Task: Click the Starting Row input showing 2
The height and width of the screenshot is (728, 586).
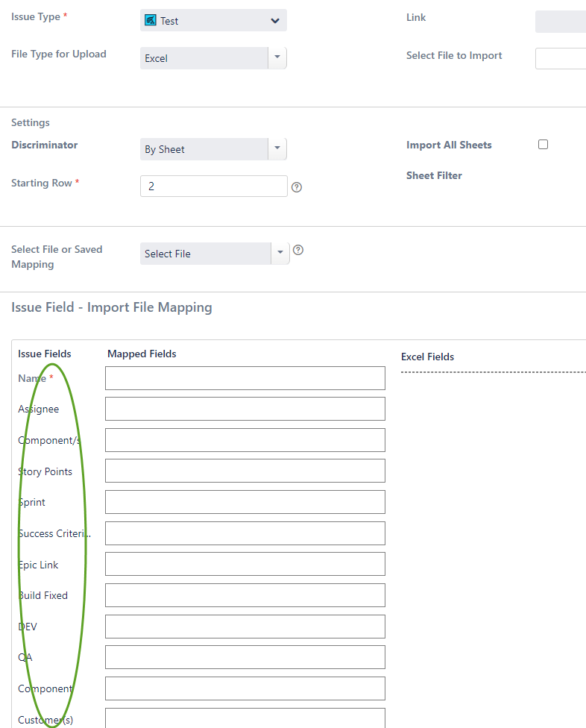Action: point(214,186)
